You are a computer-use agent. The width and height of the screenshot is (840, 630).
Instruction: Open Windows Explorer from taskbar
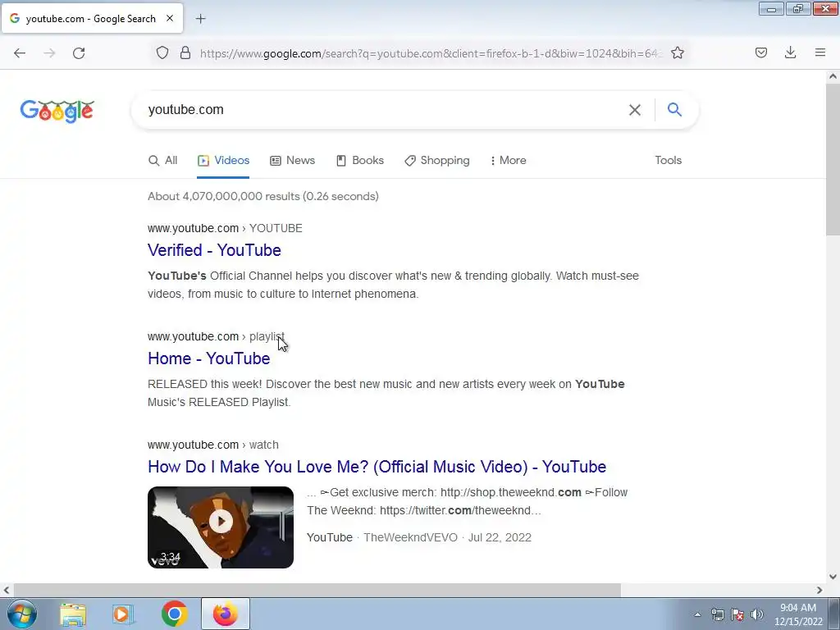(x=73, y=614)
